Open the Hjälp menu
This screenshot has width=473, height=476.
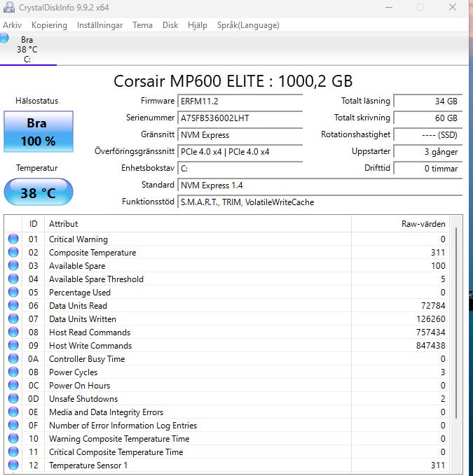[x=198, y=25]
